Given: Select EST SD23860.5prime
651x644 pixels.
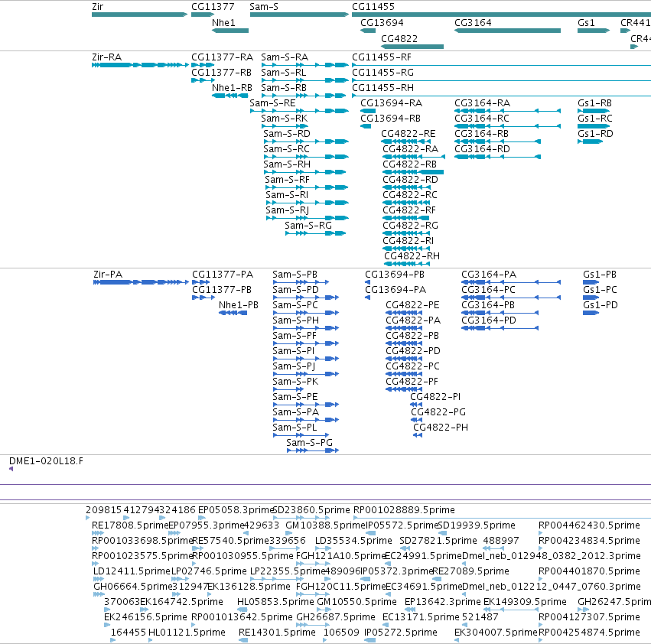Looking at the screenshot, I should click(x=301, y=518).
